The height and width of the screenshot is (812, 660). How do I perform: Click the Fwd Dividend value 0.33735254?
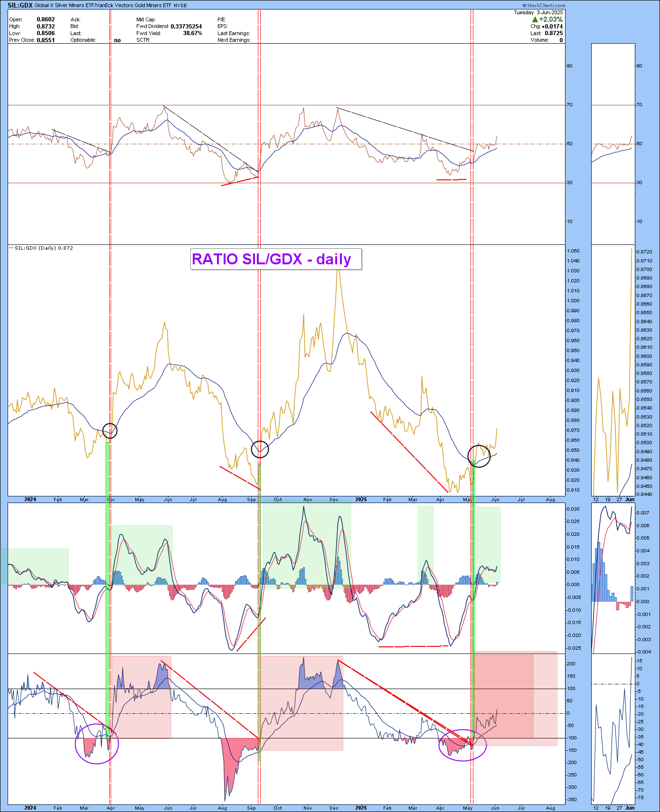coord(186,27)
